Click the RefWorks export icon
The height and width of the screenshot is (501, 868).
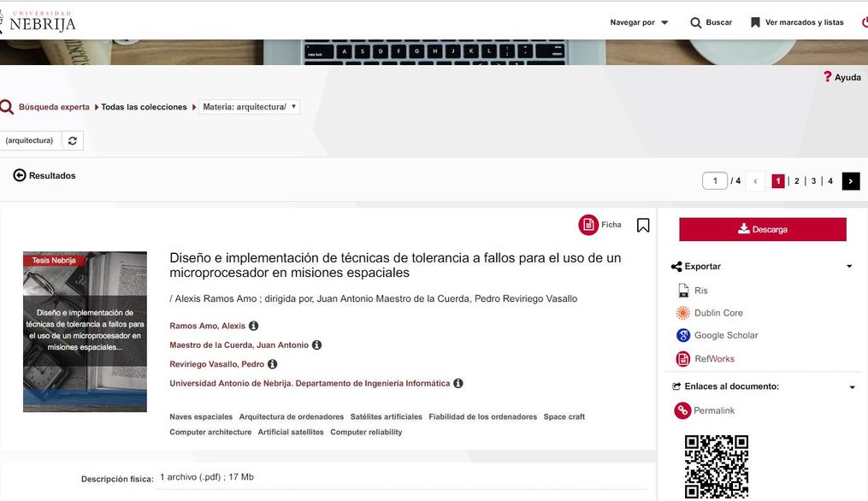click(x=683, y=359)
